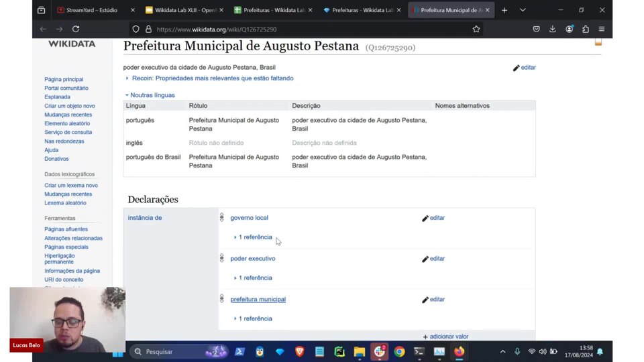Viewport: 644px width, 362px height.
Task: Open Hiperligação permanente link
Action: (60, 259)
